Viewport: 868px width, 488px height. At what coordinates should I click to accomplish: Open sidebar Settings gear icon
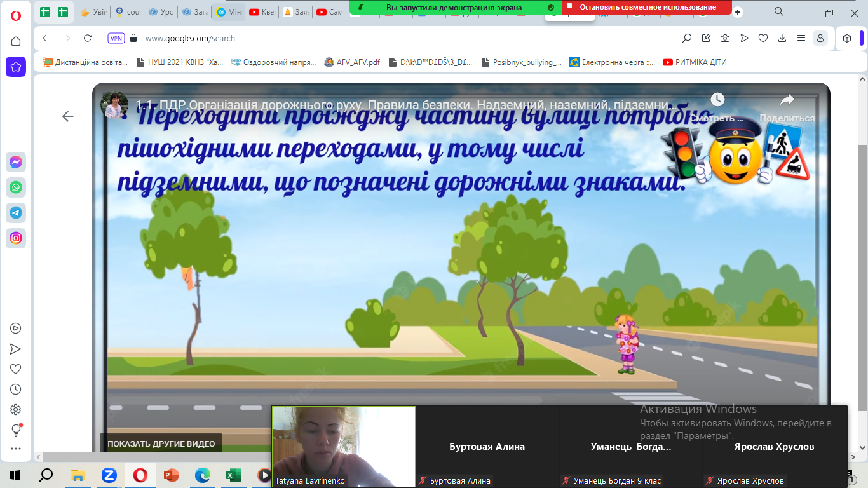[16, 410]
